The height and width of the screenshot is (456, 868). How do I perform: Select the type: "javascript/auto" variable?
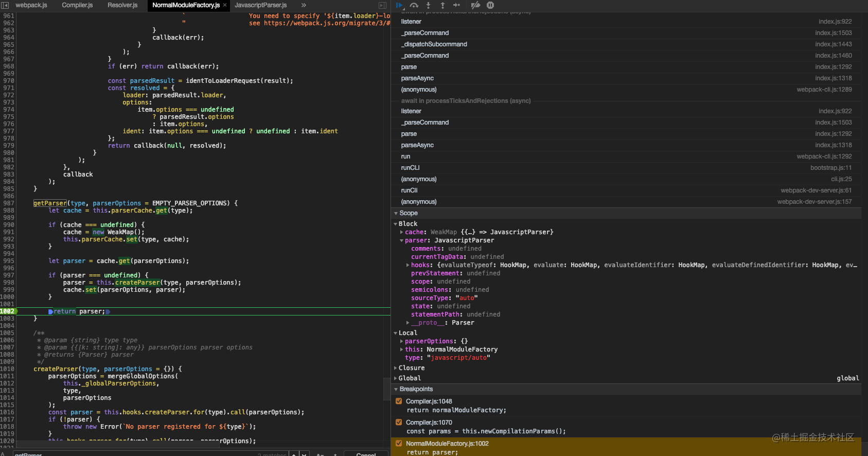[448, 358]
